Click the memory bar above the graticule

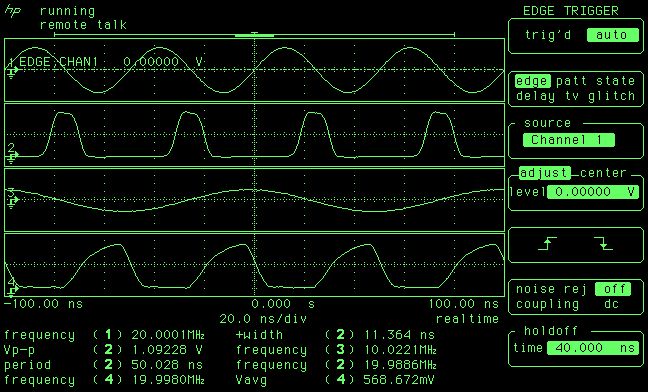coord(255,35)
